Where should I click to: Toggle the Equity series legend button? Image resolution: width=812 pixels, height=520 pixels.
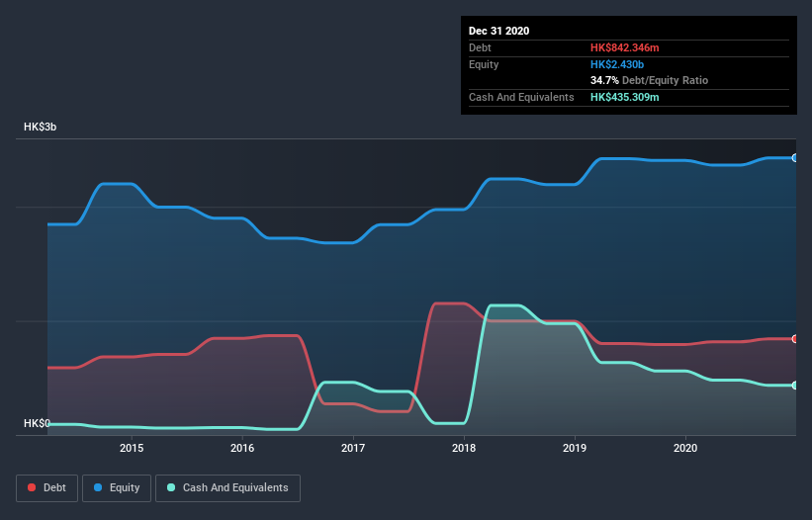click(x=117, y=488)
